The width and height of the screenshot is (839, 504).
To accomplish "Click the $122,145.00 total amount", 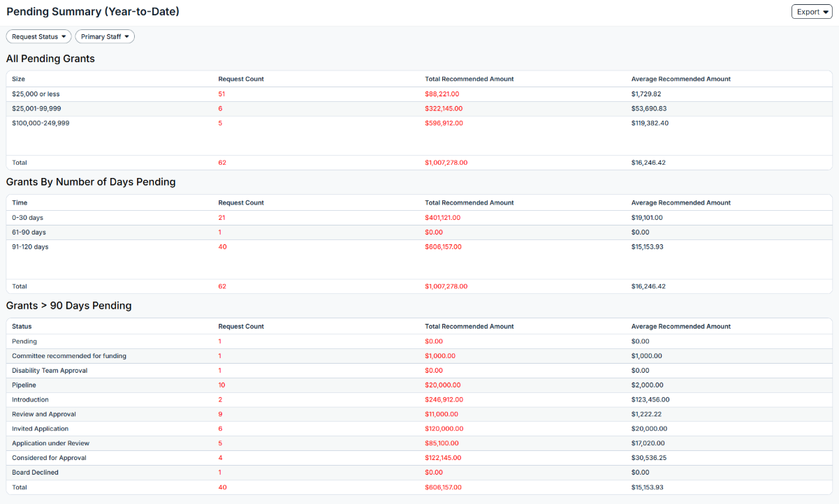I will pyautogui.click(x=443, y=459).
